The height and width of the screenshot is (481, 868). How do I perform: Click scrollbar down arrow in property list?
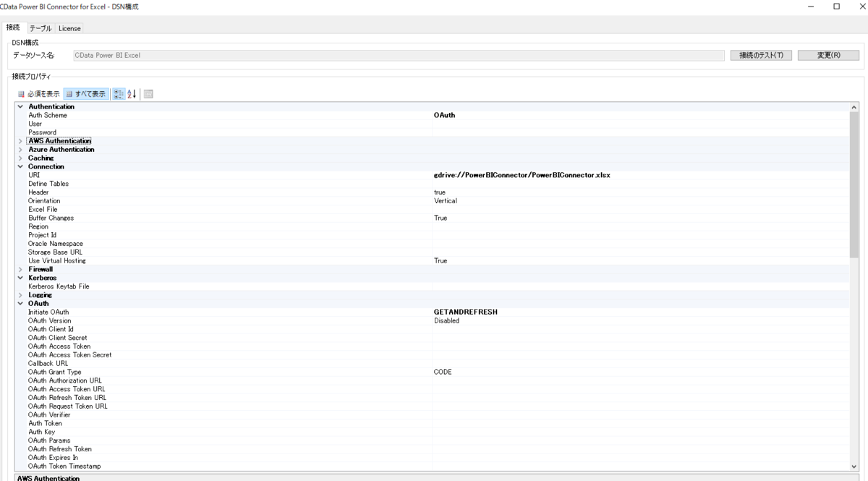click(854, 467)
